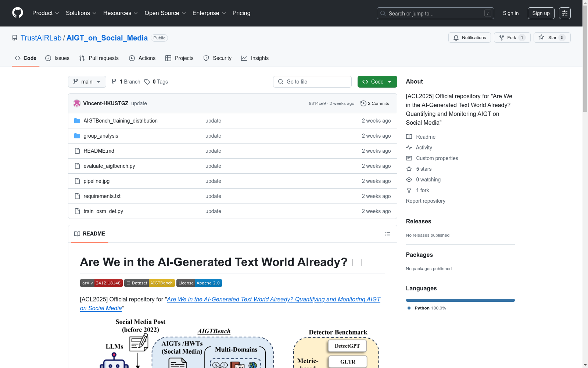The width and height of the screenshot is (588, 368).
Task: Switch to the Issues tab
Action: [57, 58]
